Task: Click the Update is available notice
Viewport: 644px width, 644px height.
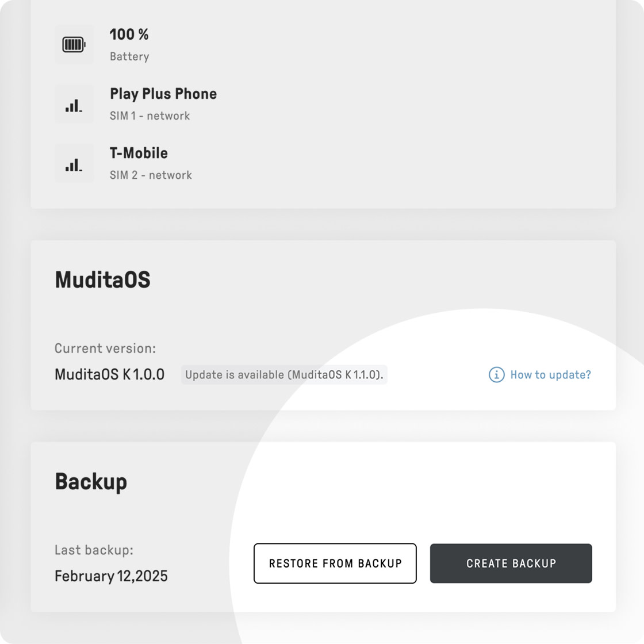Action: click(x=284, y=374)
